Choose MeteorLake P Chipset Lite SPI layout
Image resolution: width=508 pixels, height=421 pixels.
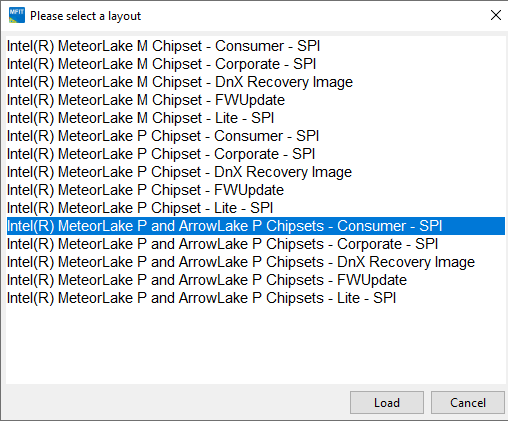(256, 208)
